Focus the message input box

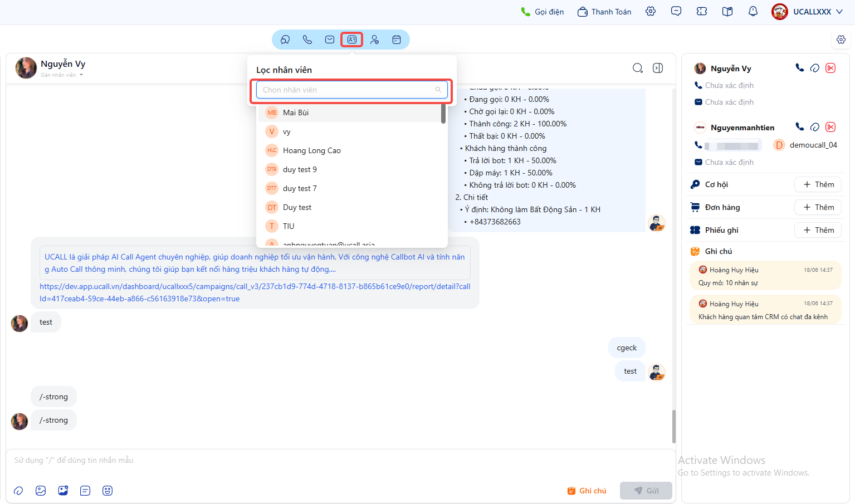[x=341, y=461]
